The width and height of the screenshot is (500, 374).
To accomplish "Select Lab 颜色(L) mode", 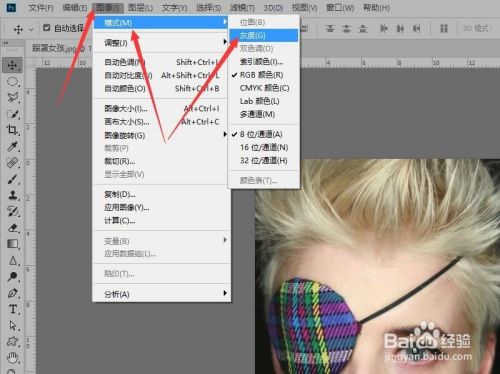I will pyautogui.click(x=264, y=101).
